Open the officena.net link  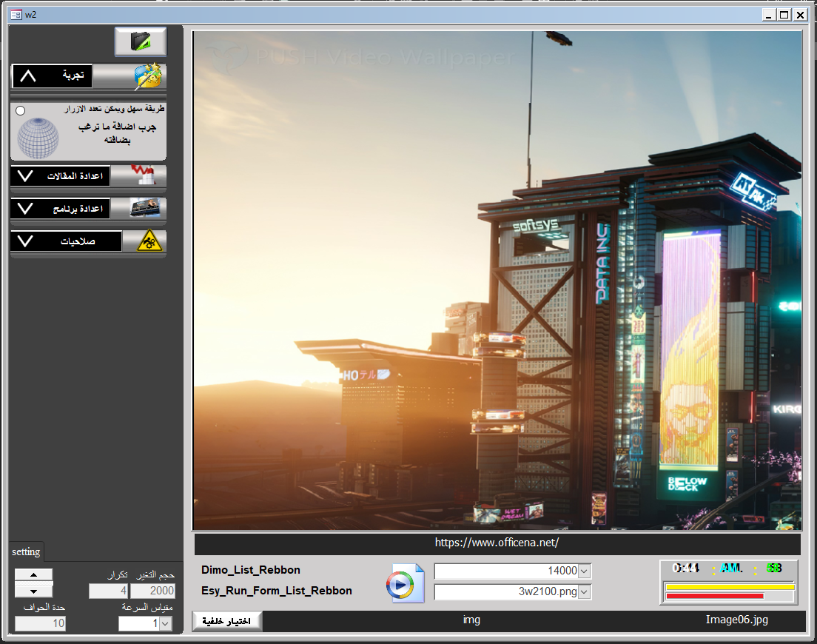[x=497, y=543]
